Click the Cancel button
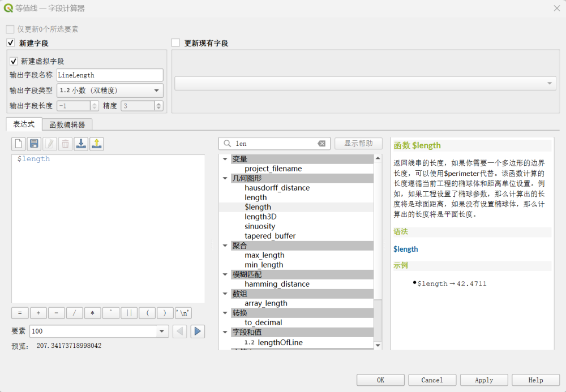The image size is (566, 392). click(x=432, y=380)
